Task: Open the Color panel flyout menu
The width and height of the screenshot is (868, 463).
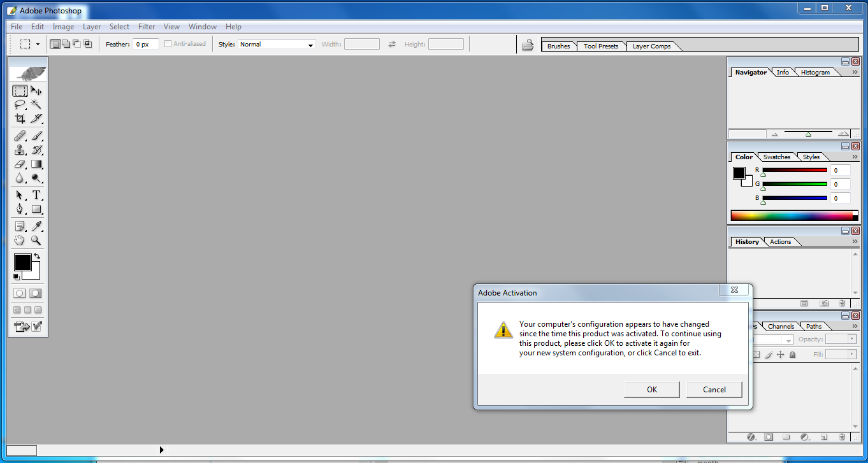Action: click(855, 157)
